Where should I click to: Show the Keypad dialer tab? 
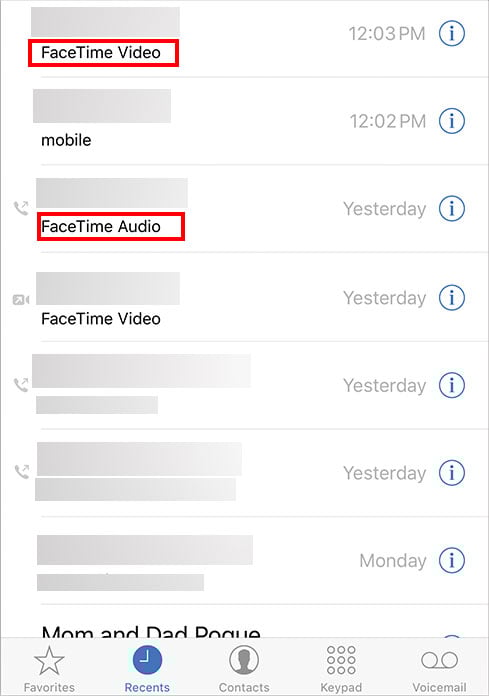point(341,668)
